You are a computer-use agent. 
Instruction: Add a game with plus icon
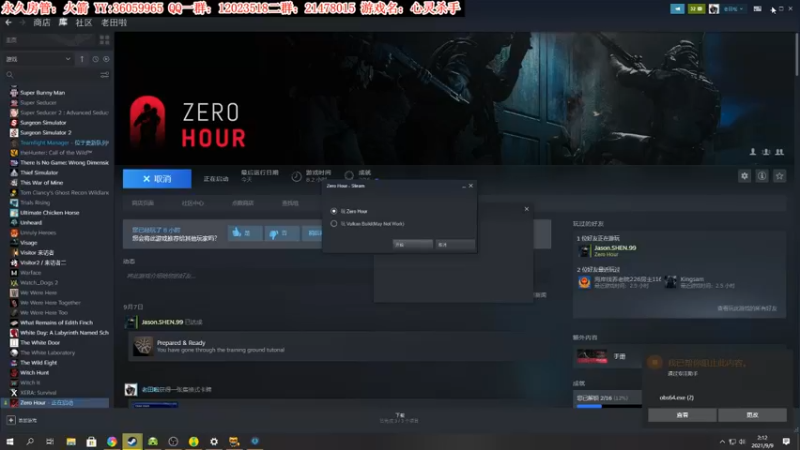pos(11,420)
